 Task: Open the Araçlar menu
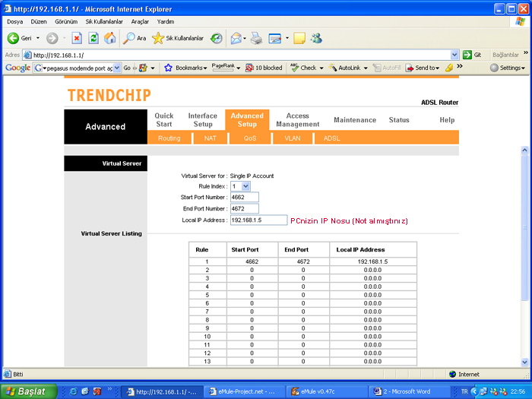point(140,21)
